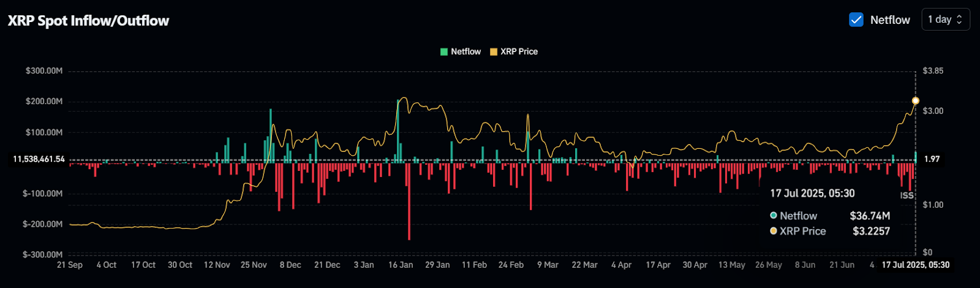
Task: Click the 29 Jan date label
Action: click(x=437, y=265)
